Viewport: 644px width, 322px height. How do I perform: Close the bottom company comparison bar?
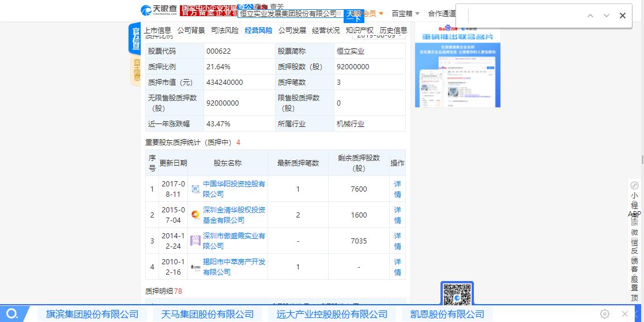pyautogui.click(x=625, y=314)
